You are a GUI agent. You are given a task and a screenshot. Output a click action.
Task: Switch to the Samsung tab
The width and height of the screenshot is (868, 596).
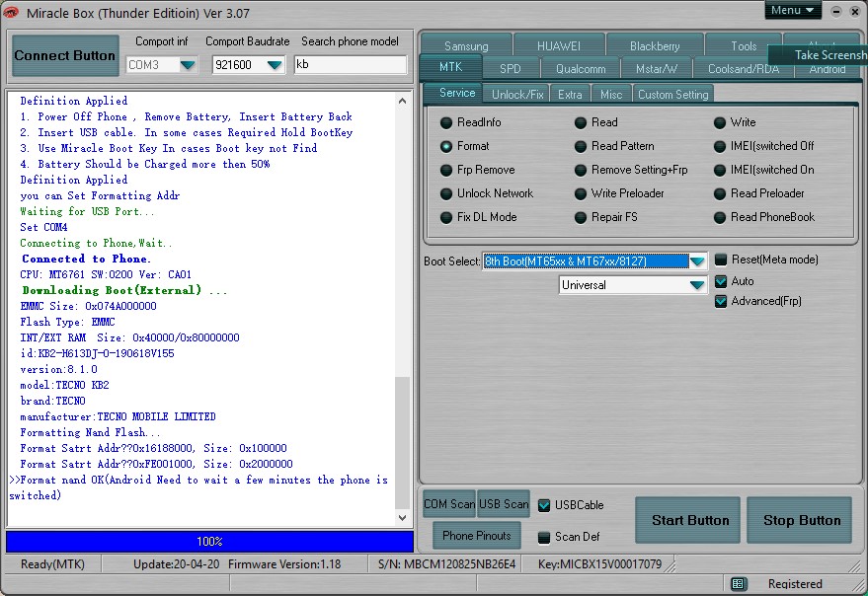pos(466,46)
